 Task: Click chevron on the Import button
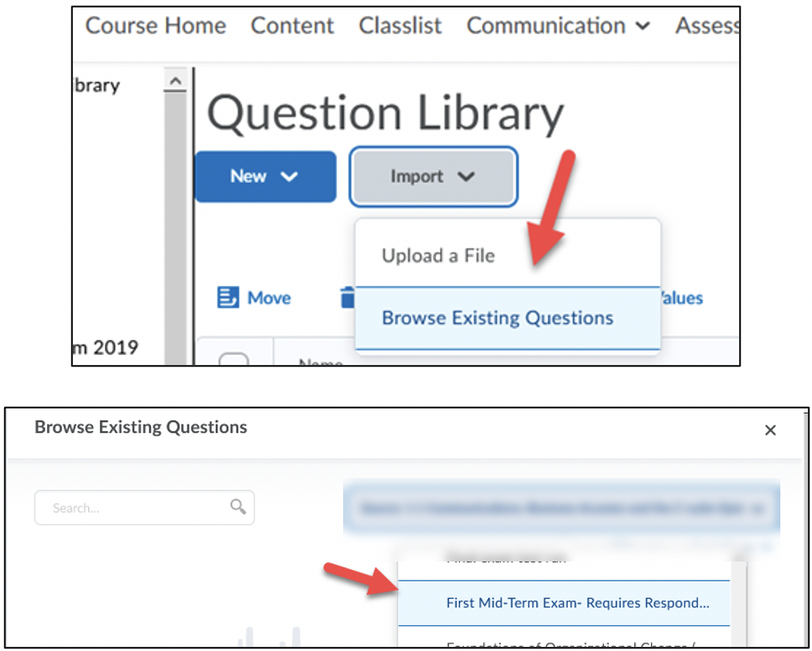466,176
